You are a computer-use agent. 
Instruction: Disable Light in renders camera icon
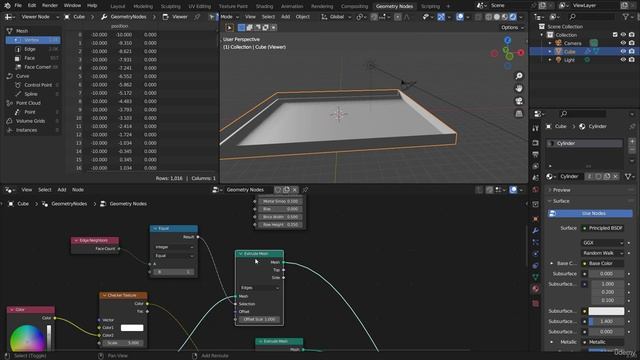631,60
